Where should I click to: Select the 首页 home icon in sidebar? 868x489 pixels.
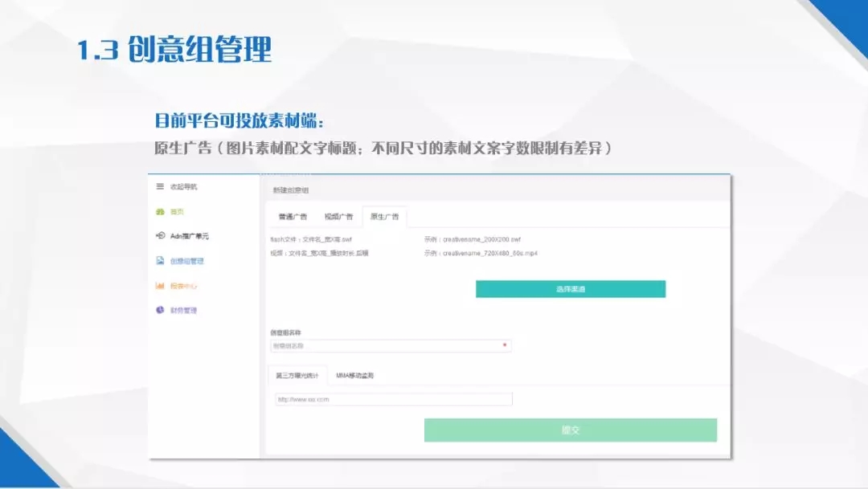click(x=160, y=213)
